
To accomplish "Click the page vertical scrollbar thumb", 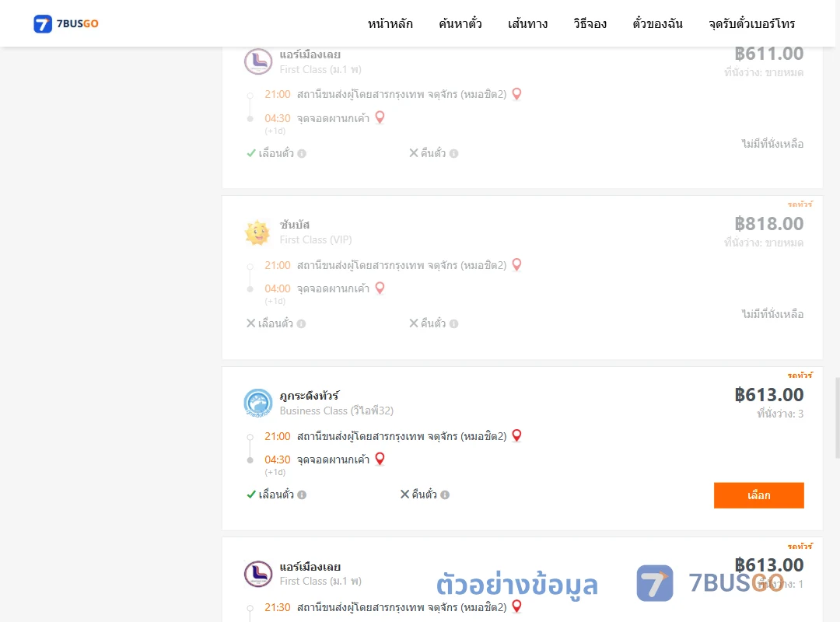I will point(838,418).
